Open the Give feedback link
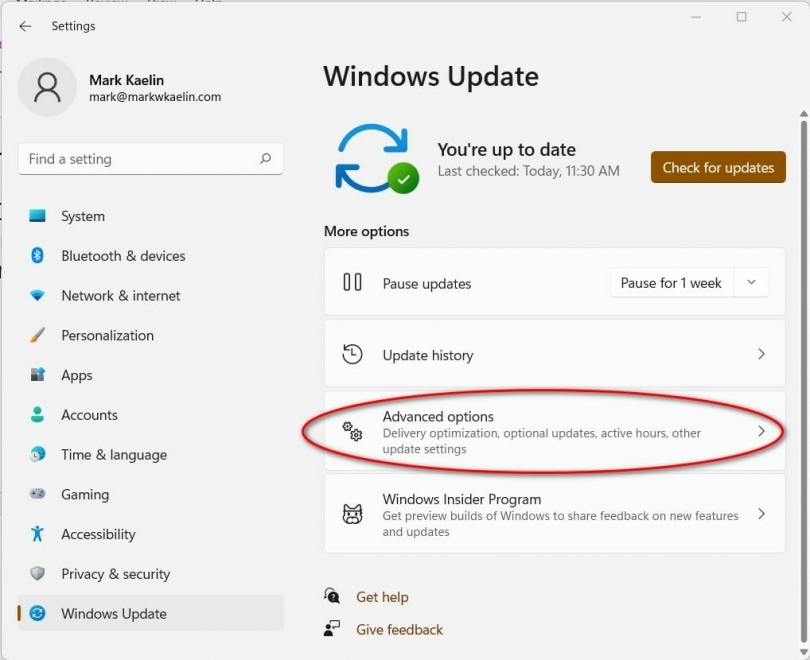810x660 pixels. tap(399, 629)
